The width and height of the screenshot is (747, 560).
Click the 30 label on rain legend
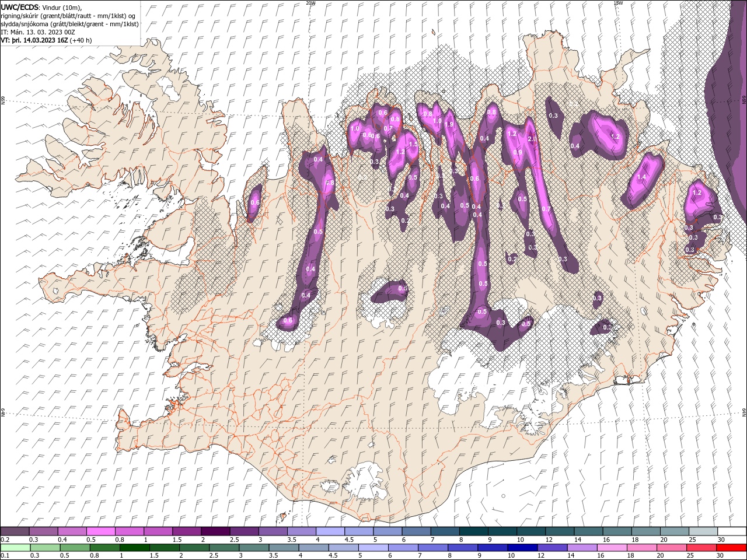[721, 556]
